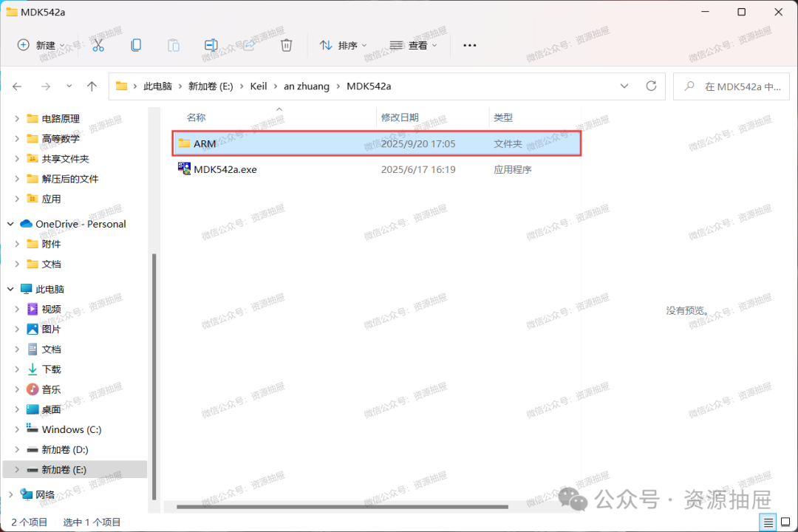
Task: Open 下载 downloads in sidebar
Action: tap(51, 369)
